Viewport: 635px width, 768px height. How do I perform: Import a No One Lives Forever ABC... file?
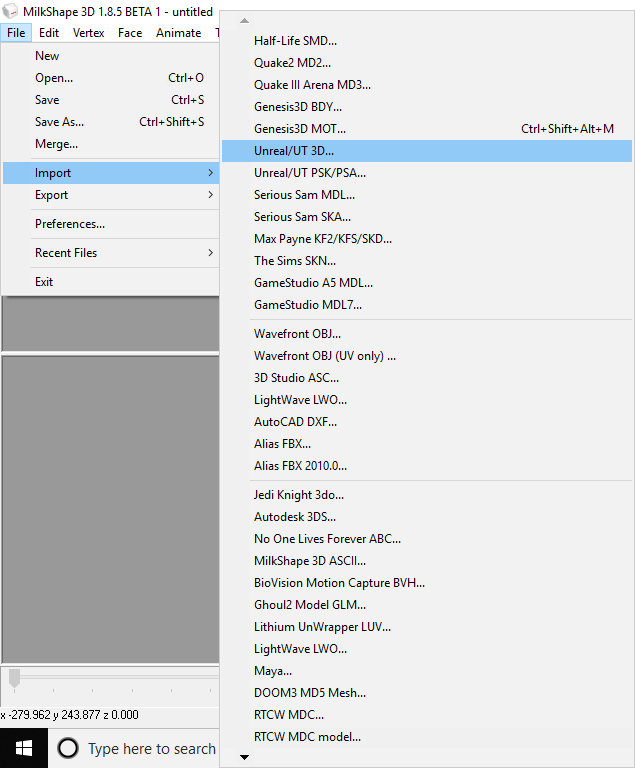pos(427,539)
